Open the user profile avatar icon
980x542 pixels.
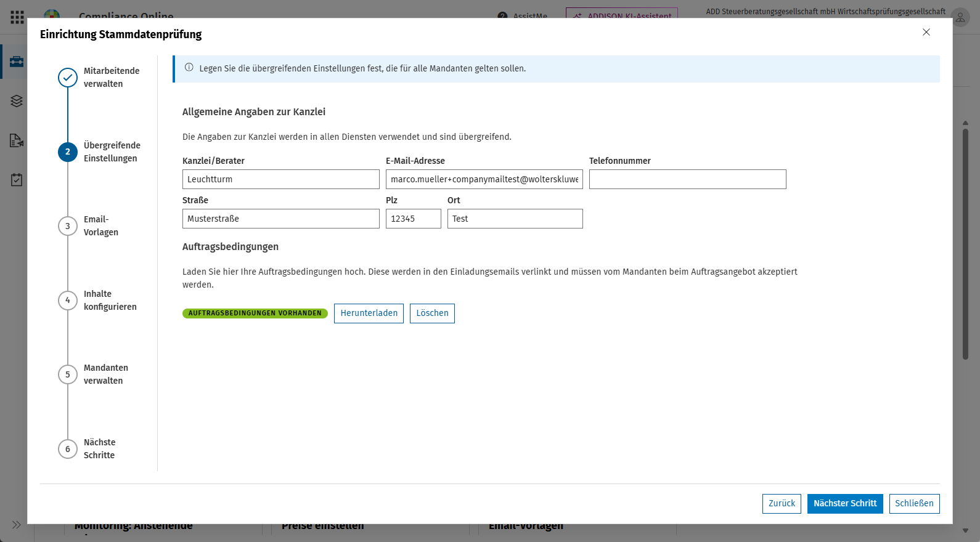point(960,17)
